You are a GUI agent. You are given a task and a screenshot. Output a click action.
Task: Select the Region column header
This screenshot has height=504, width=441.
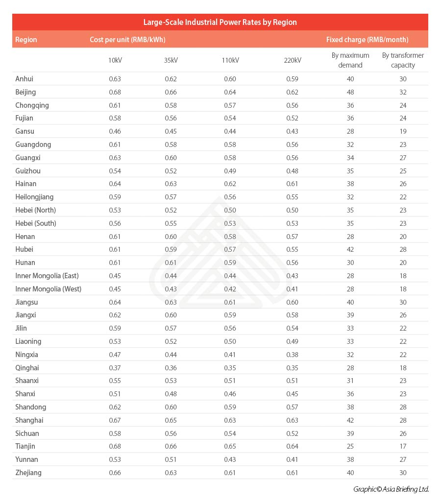click(26, 40)
